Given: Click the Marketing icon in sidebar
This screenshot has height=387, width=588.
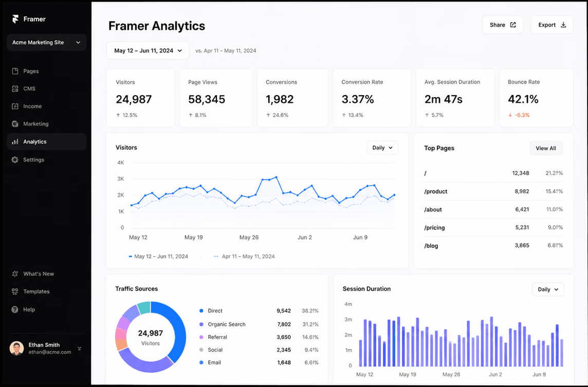Looking at the screenshot, I should (15, 124).
